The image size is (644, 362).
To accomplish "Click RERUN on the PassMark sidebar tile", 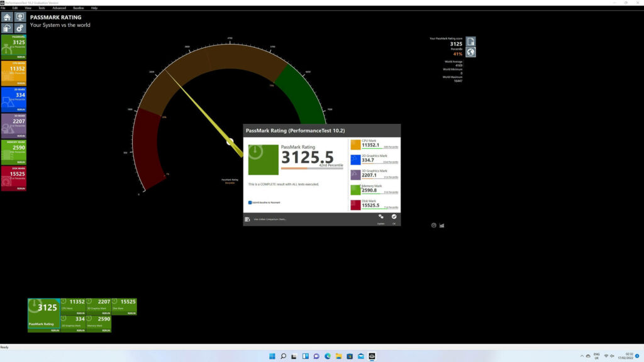I will (x=21, y=57).
